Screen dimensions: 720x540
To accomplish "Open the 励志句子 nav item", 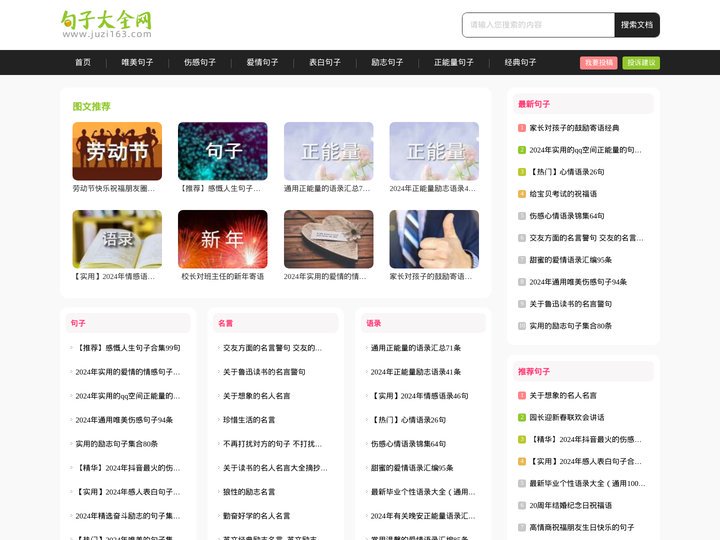I will pos(387,62).
